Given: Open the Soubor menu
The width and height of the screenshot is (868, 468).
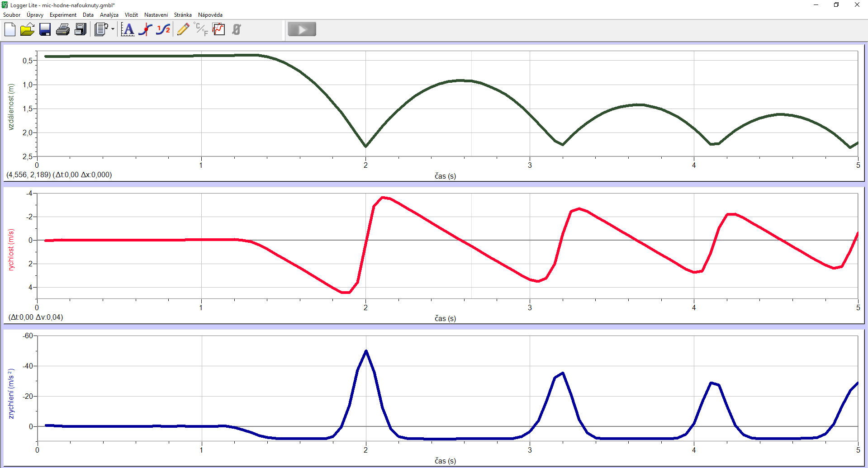Looking at the screenshot, I should click(x=12, y=15).
